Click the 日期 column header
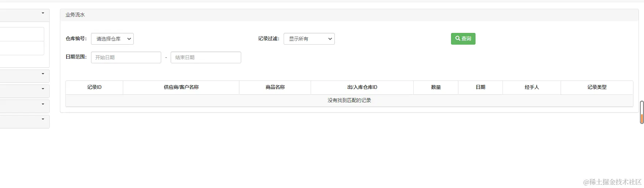644x188 pixels. (481, 87)
